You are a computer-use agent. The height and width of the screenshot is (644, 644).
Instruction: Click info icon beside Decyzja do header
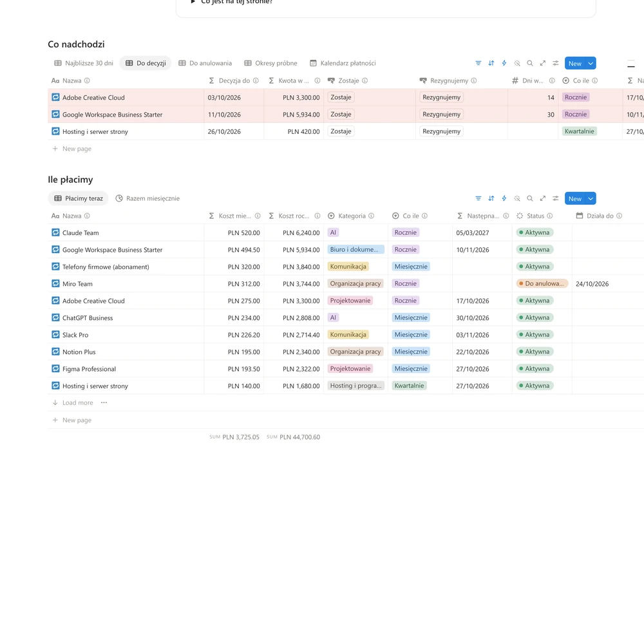click(256, 80)
